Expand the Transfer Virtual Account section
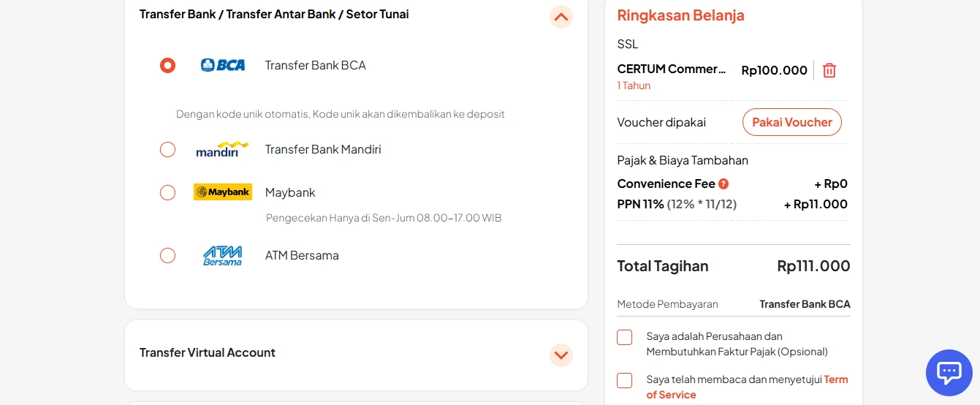Screen dimensions: 980x405 561,355
